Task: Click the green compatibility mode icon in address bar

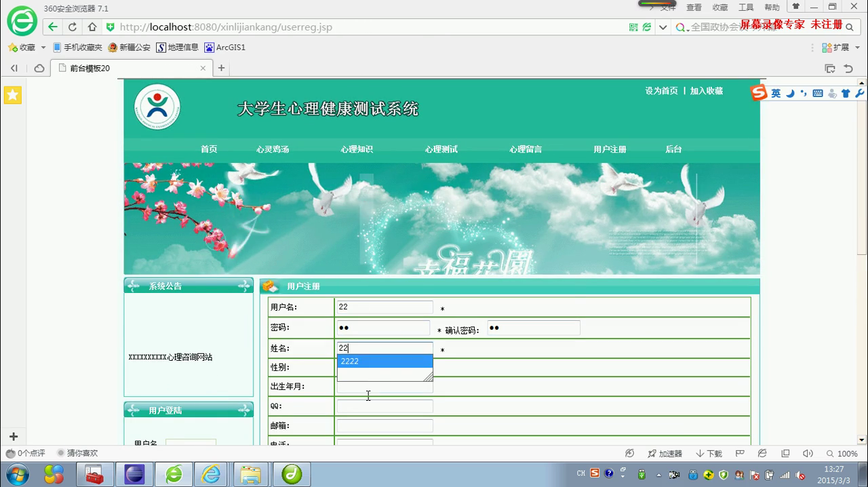Action: point(647,27)
